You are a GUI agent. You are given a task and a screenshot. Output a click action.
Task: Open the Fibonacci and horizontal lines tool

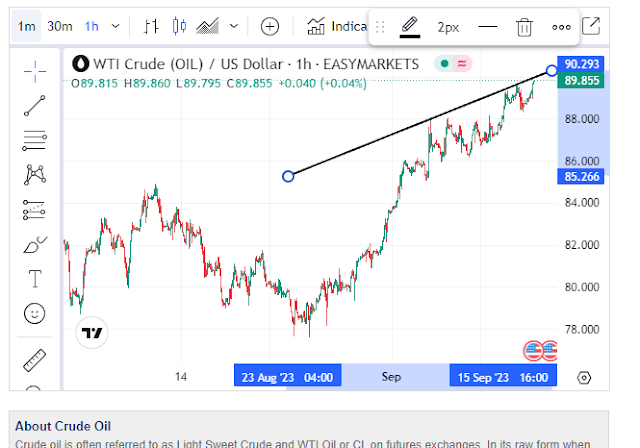pos(35,140)
